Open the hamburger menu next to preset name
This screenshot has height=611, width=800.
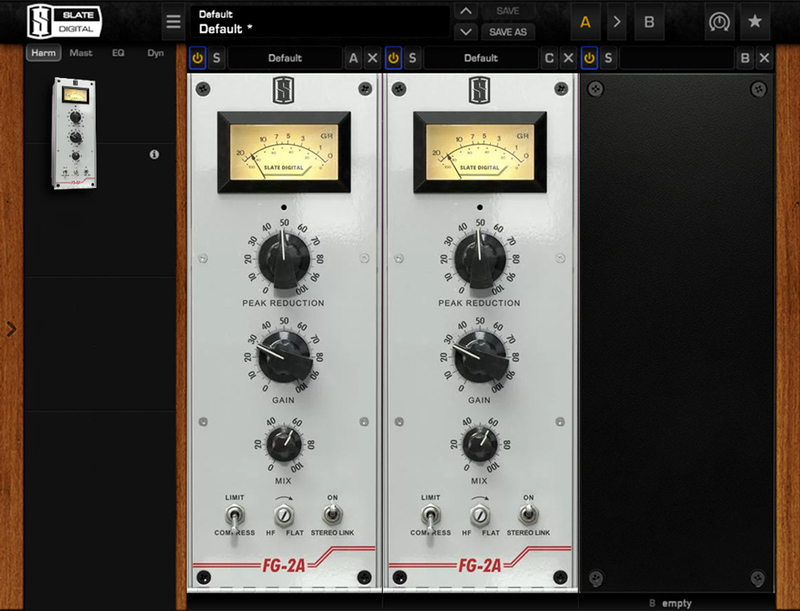[x=173, y=22]
